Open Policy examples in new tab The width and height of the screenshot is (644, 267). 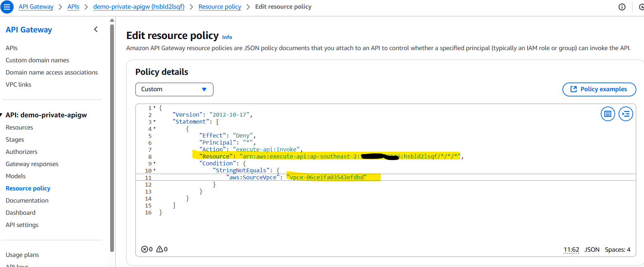tap(599, 89)
